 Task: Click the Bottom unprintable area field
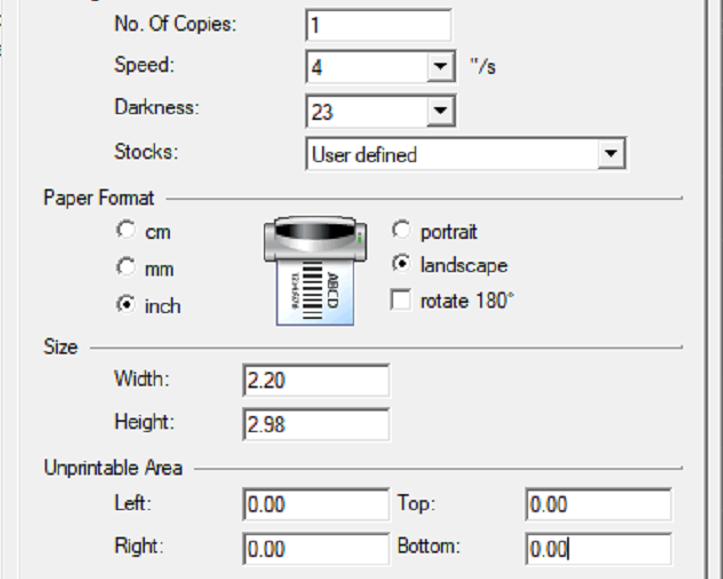(x=598, y=548)
